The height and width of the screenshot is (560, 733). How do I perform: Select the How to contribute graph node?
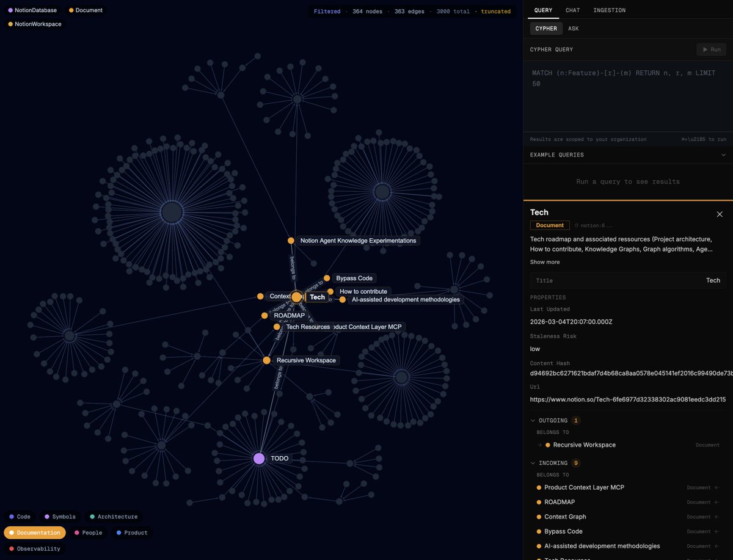point(330,291)
